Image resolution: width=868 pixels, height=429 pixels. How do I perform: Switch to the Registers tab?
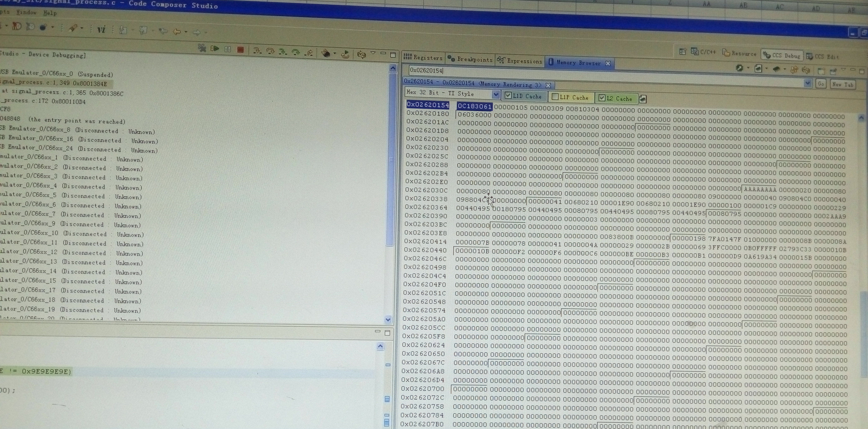click(x=423, y=58)
